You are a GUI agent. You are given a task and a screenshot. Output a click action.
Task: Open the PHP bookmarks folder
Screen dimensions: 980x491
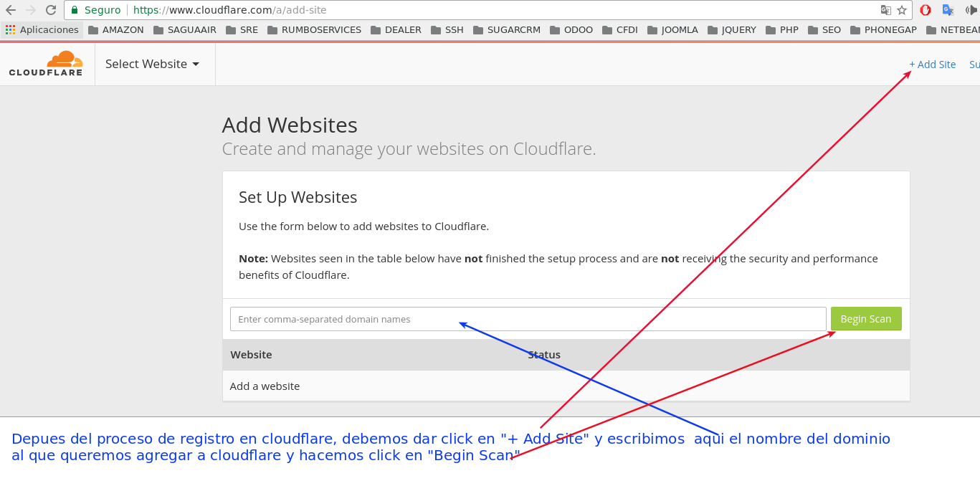(782, 30)
